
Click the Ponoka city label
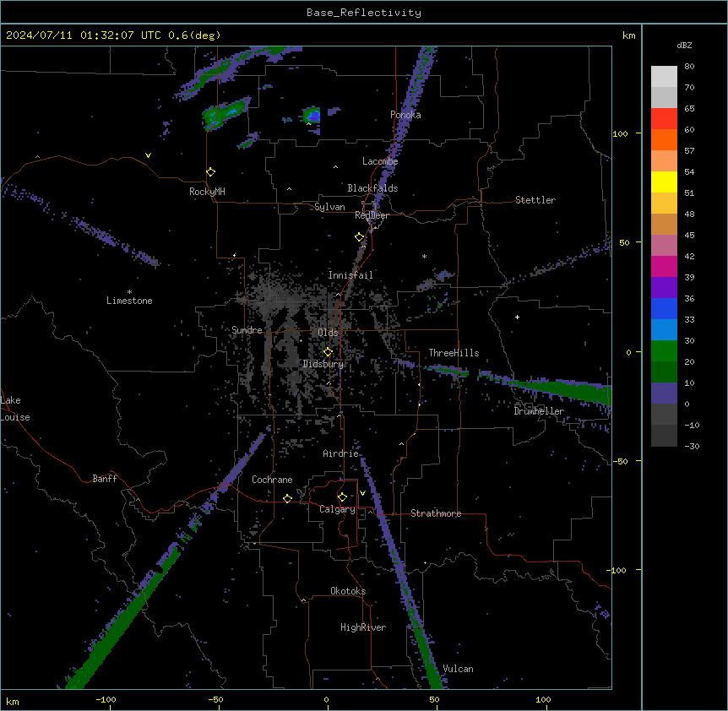[405, 115]
